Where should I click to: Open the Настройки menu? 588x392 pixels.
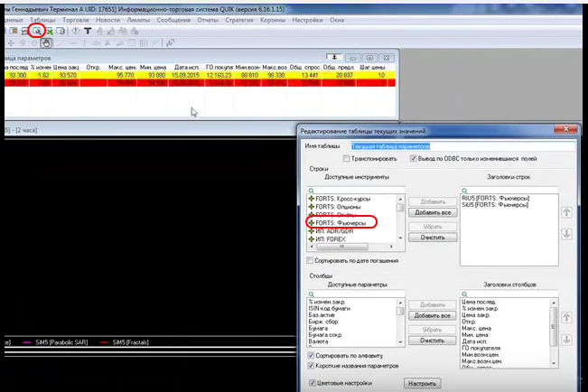tap(307, 20)
